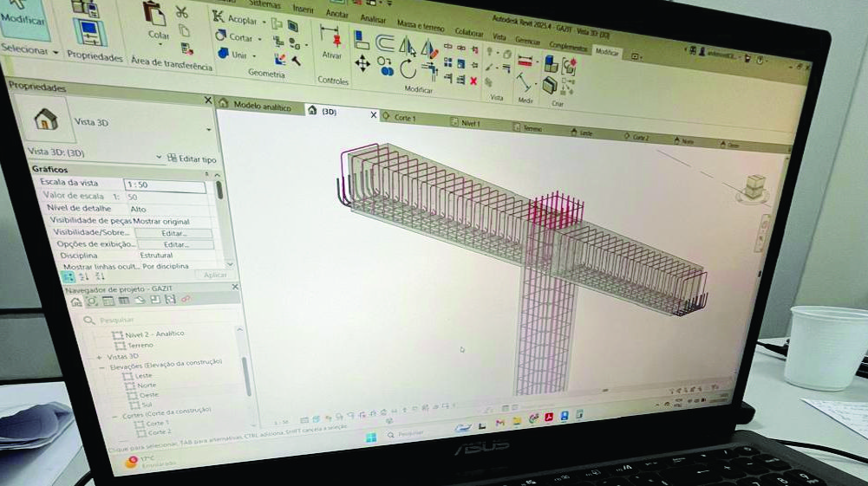Open the Massa e terreno ribbon tab

421,25
